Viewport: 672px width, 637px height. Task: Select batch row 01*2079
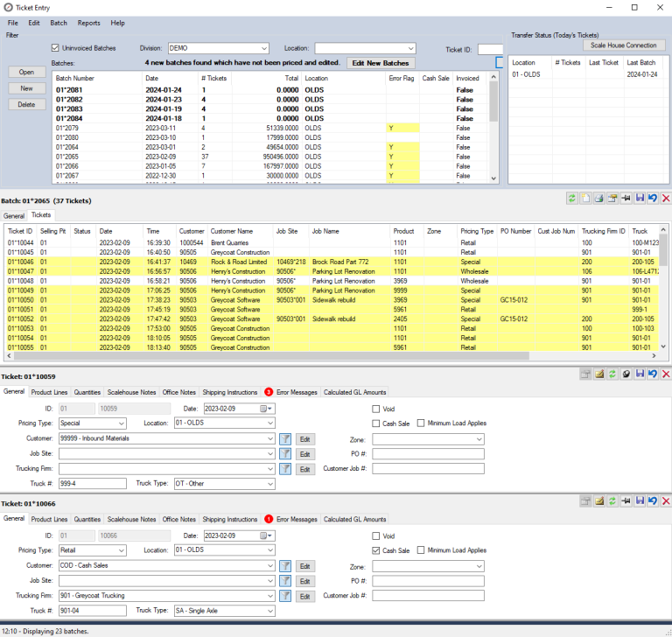pos(271,128)
